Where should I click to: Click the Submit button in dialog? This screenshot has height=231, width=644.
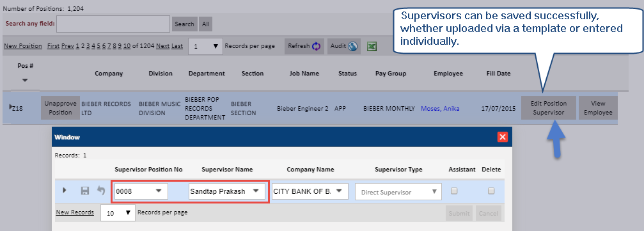tap(459, 213)
